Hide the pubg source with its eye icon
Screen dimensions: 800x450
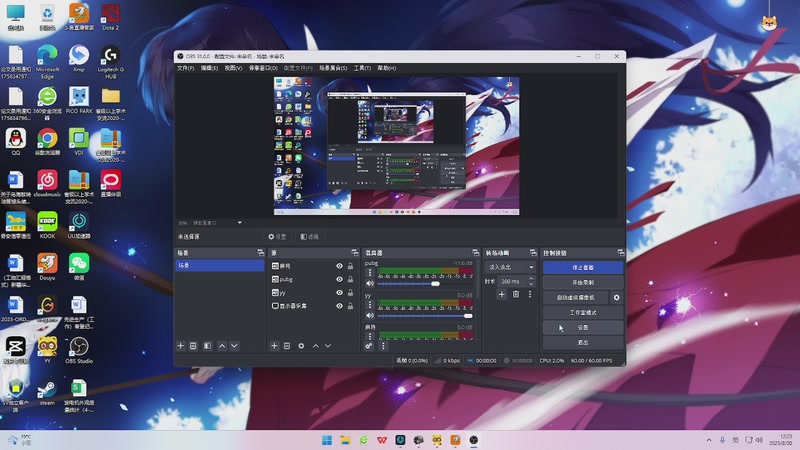tap(339, 279)
